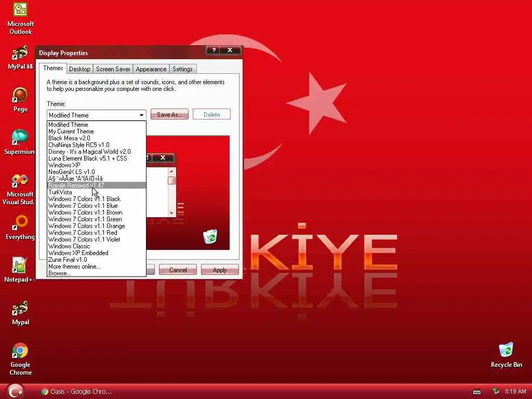Select Windows 7 Colors v1.1 Black
The image size is (532, 399).
pos(96,199)
